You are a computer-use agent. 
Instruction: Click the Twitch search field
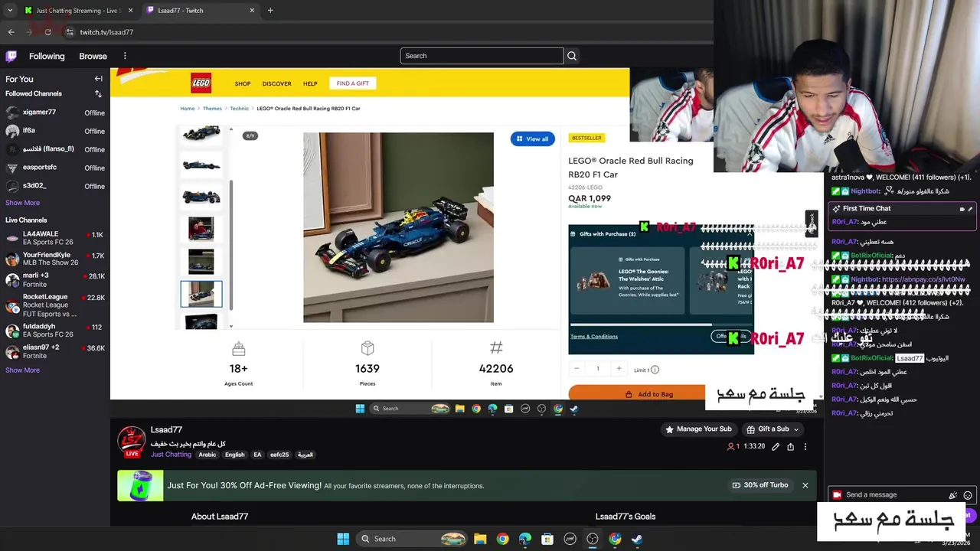[x=482, y=56]
